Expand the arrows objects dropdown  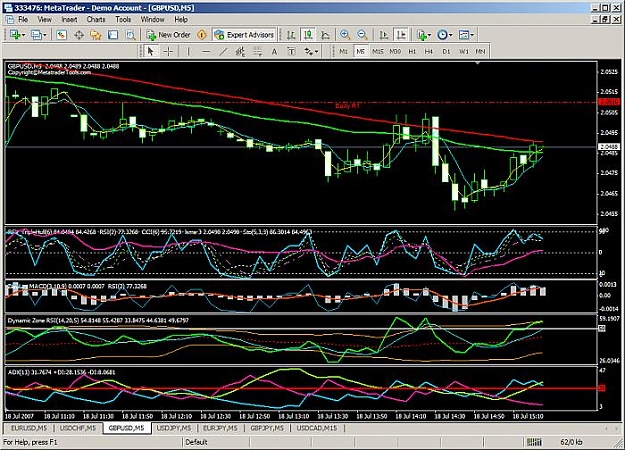coord(316,51)
